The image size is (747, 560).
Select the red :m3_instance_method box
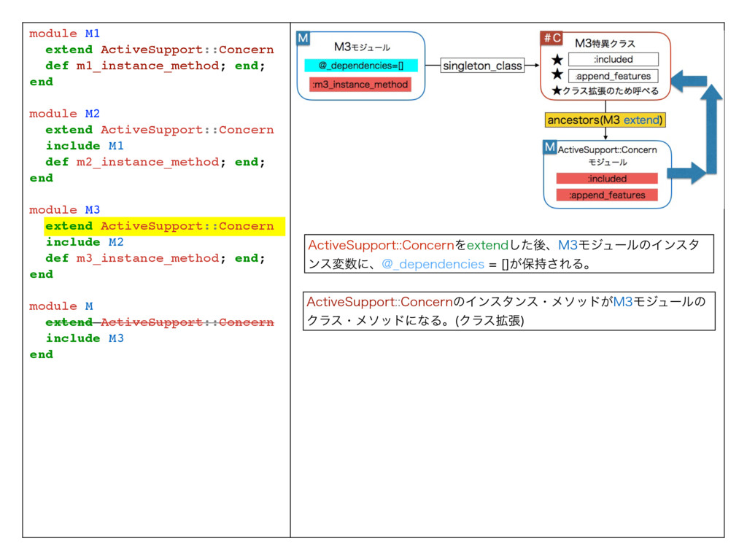pyautogui.click(x=360, y=85)
